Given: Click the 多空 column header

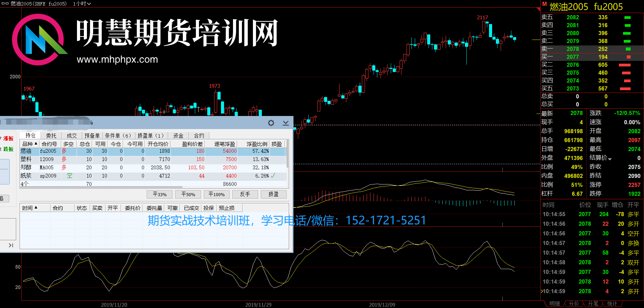Looking at the screenshot, I should pyautogui.click(x=68, y=144).
